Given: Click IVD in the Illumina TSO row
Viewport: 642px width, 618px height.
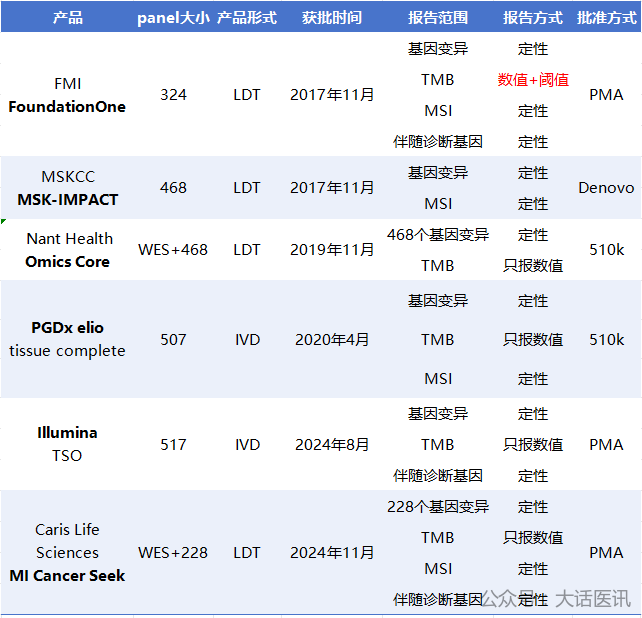Looking at the screenshot, I should (x=247, y=444).
